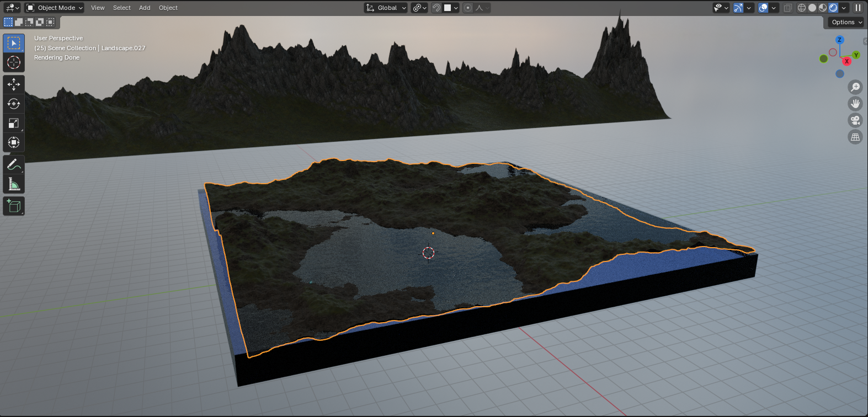Toggle snapping magnet button
868x417 pixels.
click(x=436, y=8)
